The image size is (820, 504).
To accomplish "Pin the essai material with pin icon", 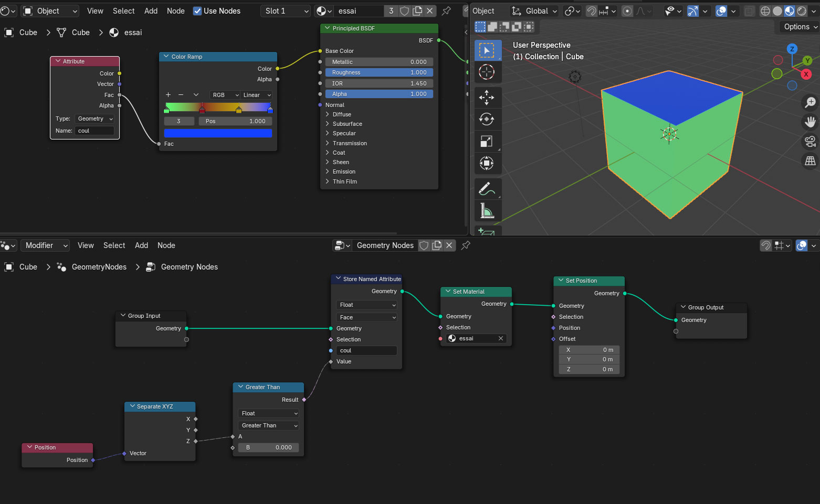I will [446, 11].
